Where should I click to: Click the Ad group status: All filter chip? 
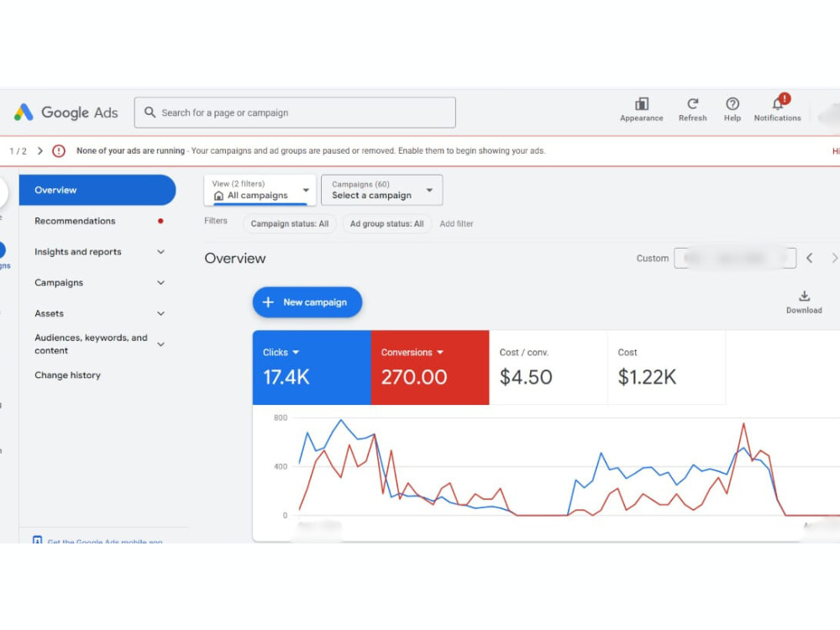coord(386,224)
